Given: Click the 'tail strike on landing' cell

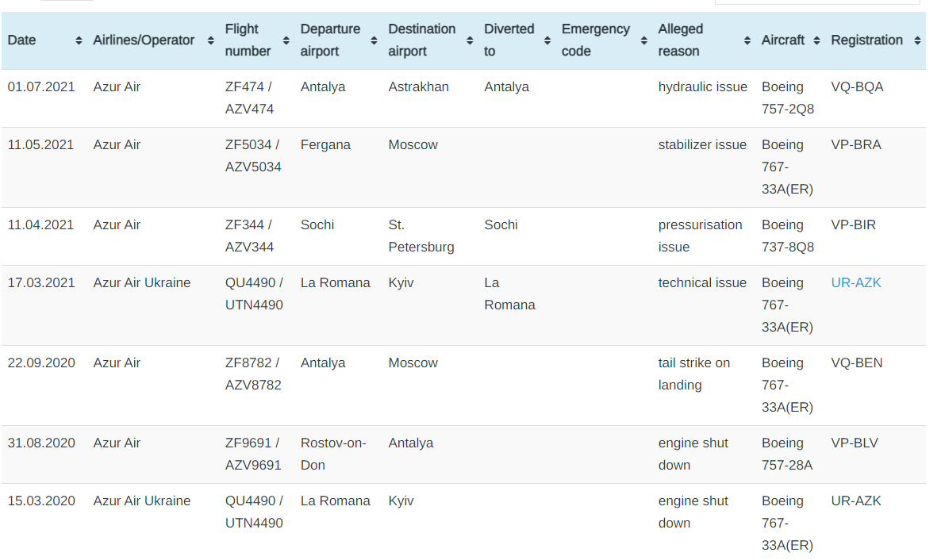Looking at the screenshot, I should tap(693, 374).
